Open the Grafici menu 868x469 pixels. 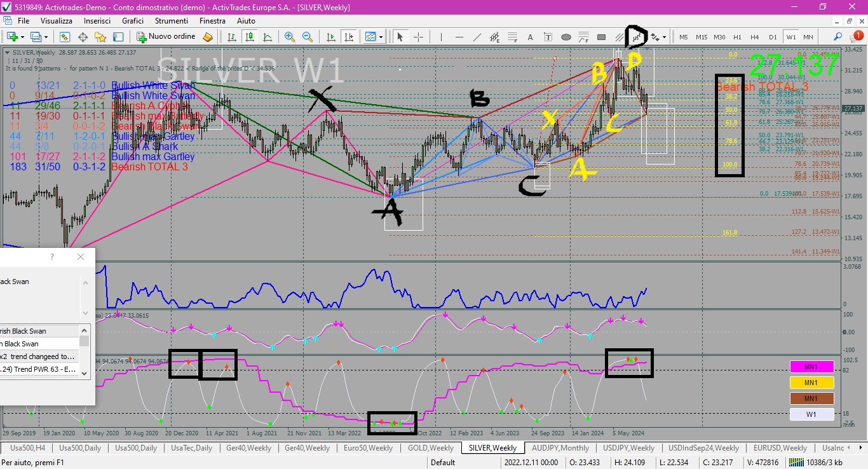pos(133,20)
